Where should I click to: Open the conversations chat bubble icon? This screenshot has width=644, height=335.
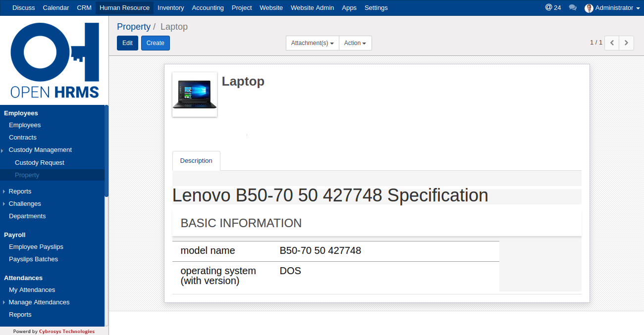[x=573, y=8]
